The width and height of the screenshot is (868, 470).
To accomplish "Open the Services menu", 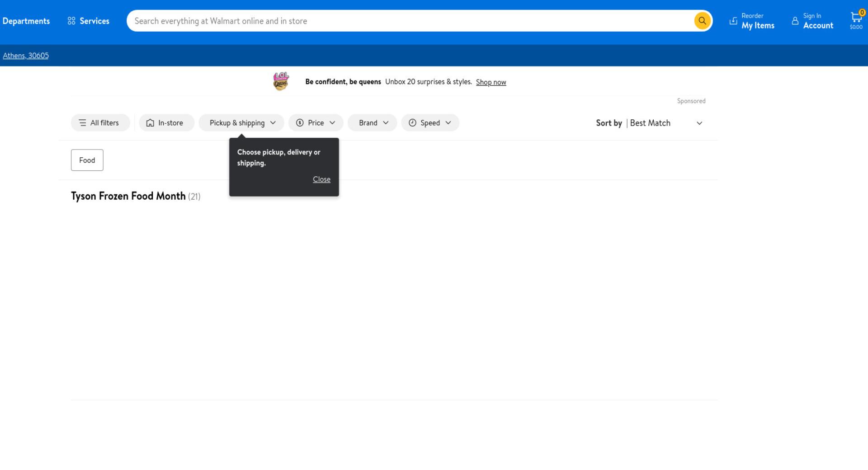I will tap(89, 21).
